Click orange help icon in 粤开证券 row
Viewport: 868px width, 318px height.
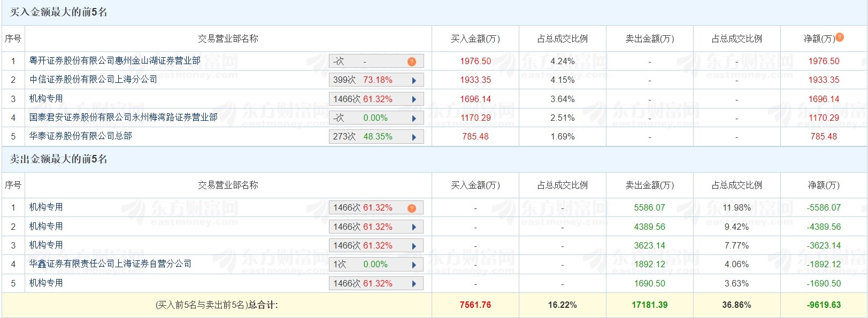[411, 61]
